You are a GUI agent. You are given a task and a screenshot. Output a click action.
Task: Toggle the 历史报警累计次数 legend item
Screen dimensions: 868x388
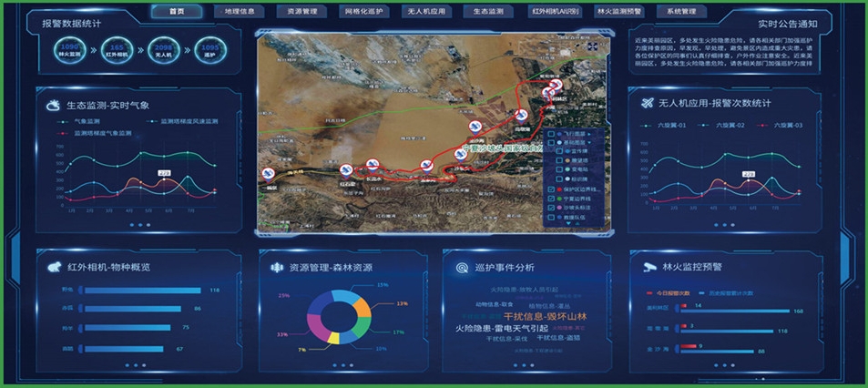pyautogui.click(x=726, y=292)
